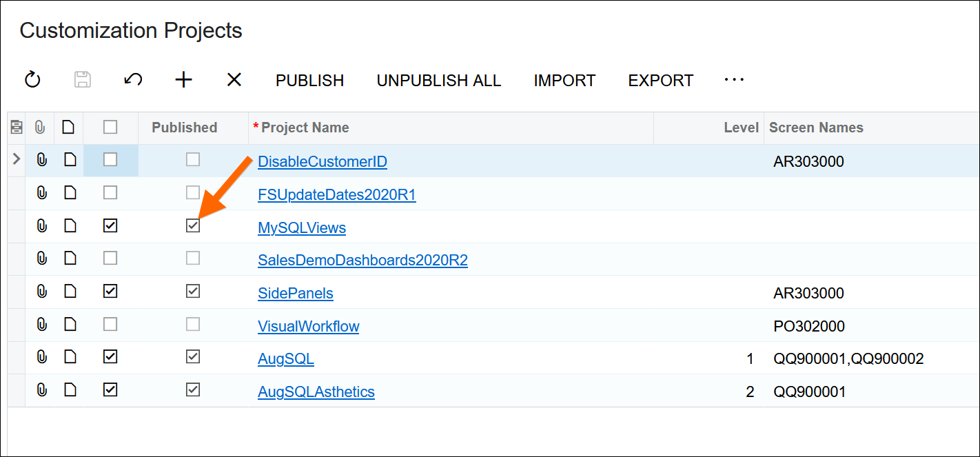Open note for AugSQLAsthetics row
Screen dimensions: 980x457
click(x=70, y=390)
